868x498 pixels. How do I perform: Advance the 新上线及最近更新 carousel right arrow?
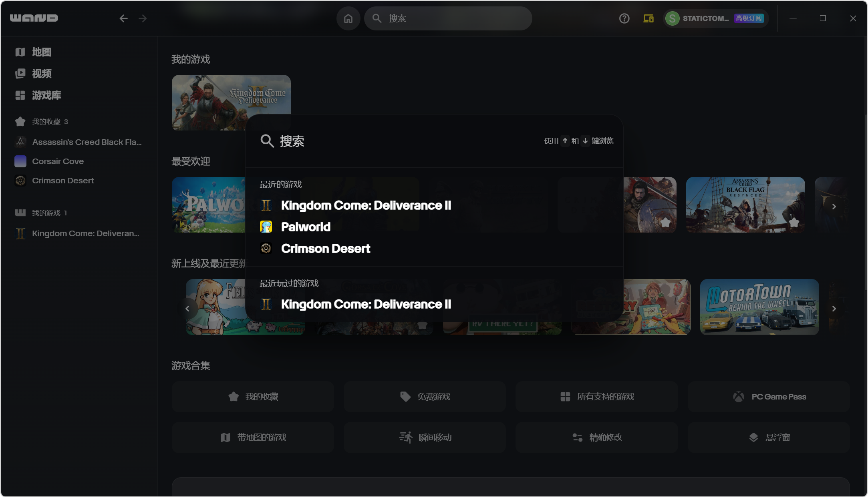tap(834, 309)
